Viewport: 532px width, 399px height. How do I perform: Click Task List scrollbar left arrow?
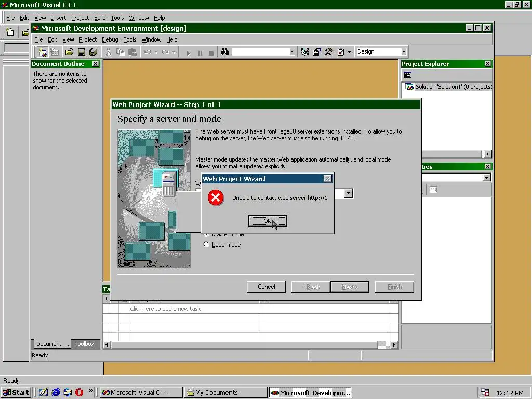(x=107, y=345)
